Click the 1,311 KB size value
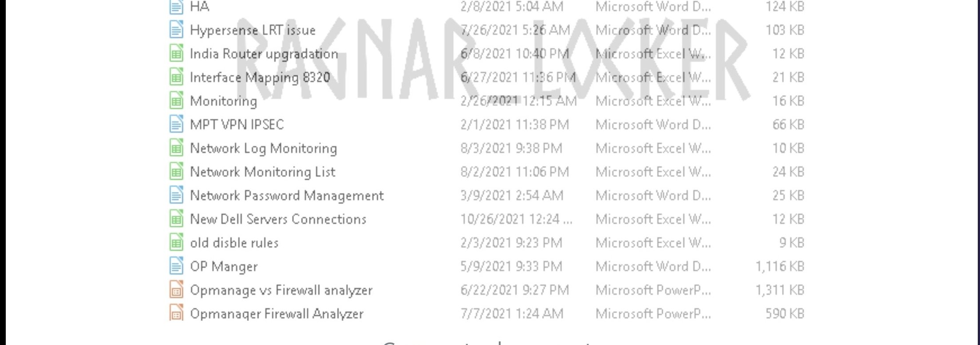Image resolution: width=980 pixels, height=345 pixels. [779, 290]
